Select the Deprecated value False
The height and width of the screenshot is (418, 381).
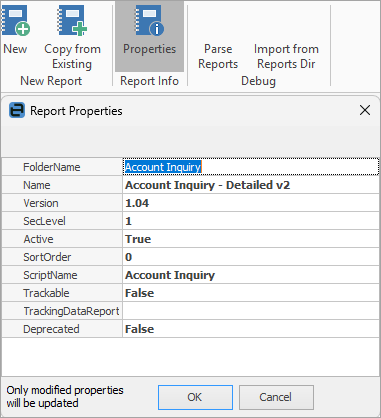click(x=139, y=329)
